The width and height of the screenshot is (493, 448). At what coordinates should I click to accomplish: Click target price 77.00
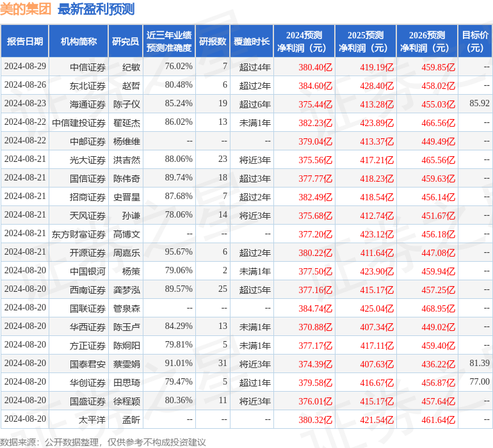480,381
